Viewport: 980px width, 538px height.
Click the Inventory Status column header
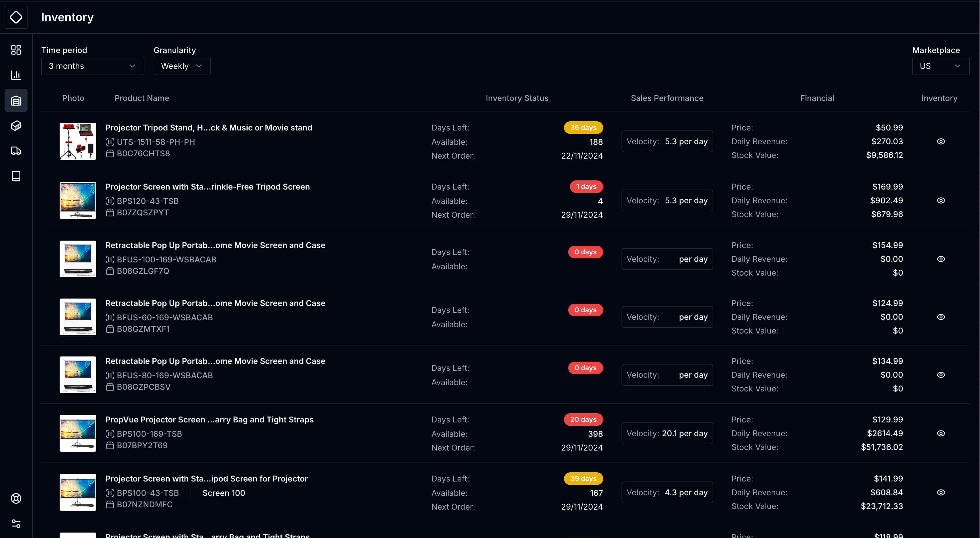[x=517, y=98]
